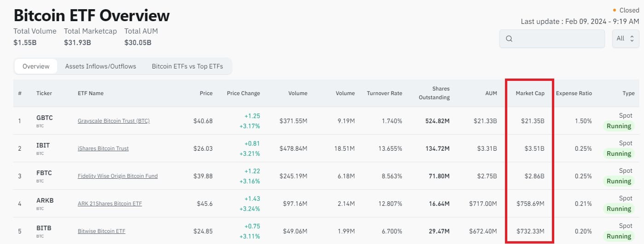Click the 1.50% expense ratio value

point(583,121)
